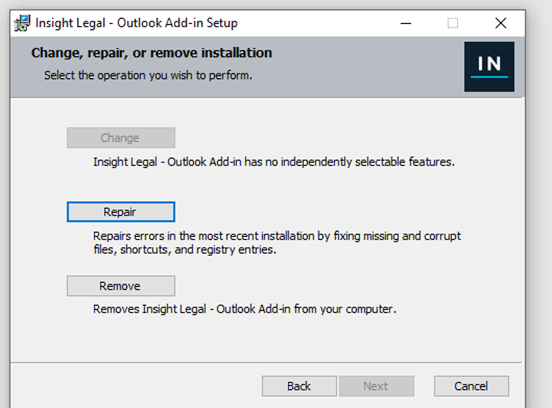
Task: Click the greyed-out Next button
Action: (376, 386)
